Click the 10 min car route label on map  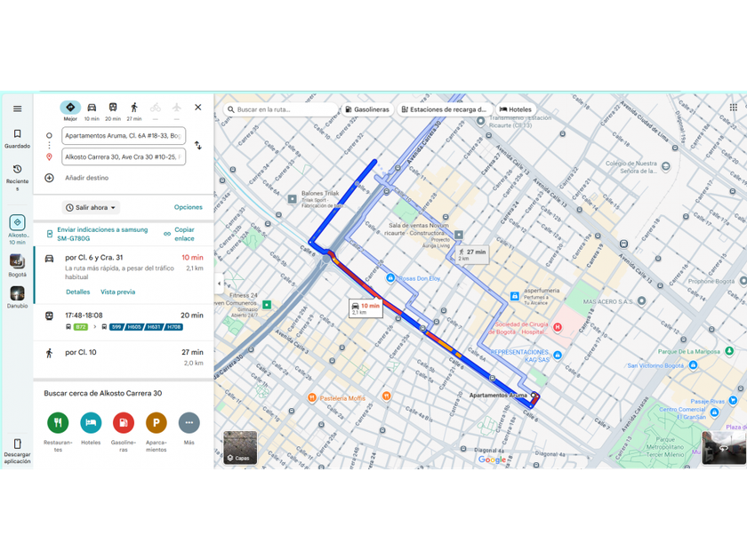365,308
